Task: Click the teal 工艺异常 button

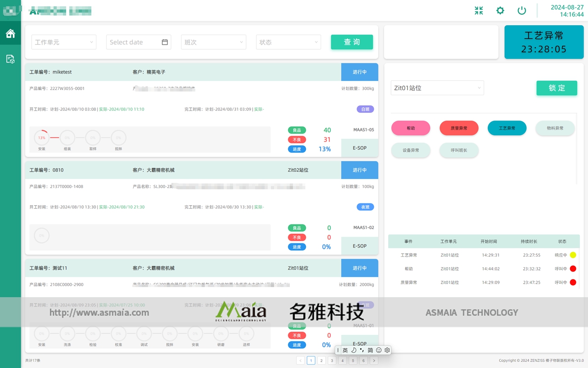Action: [507, 128]
